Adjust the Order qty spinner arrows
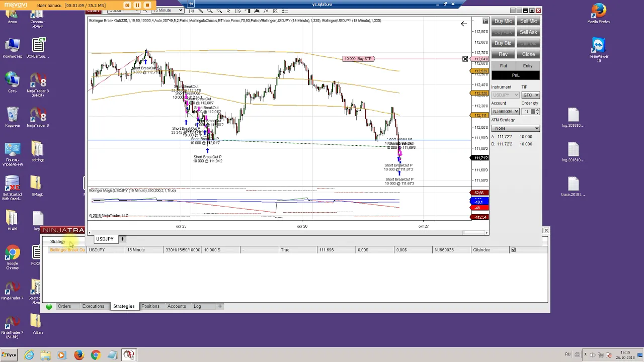Image resolution: width=644 pixels, height=362 pixels. (x=537, y=112)
